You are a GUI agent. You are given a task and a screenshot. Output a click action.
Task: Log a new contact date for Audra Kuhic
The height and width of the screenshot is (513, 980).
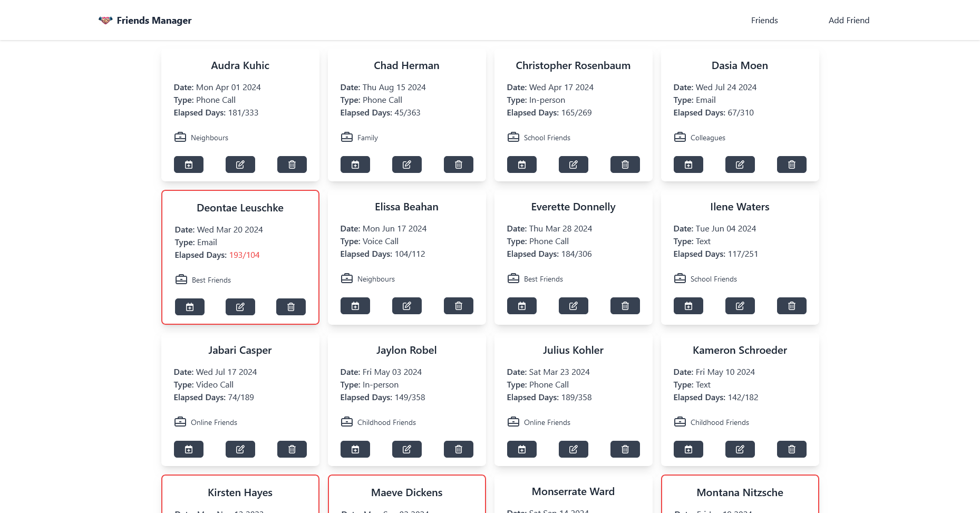tap(188, 164)
